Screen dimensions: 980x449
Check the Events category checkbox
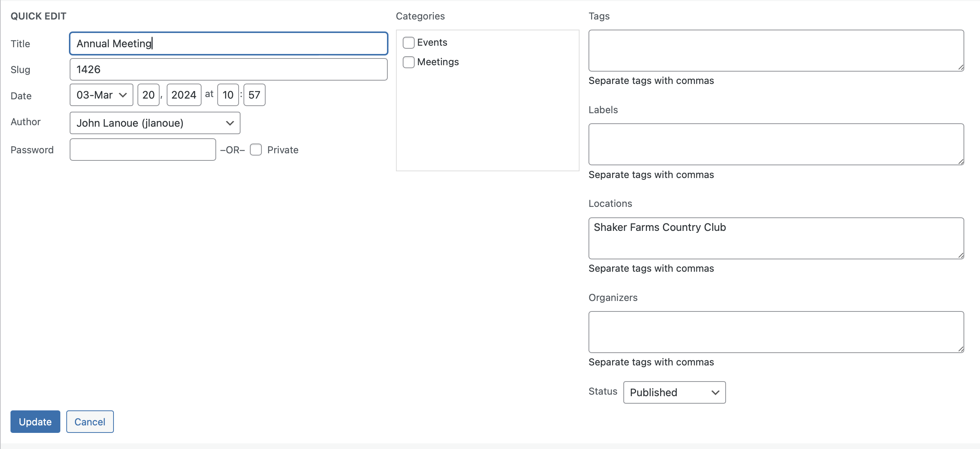pos(408,43)
